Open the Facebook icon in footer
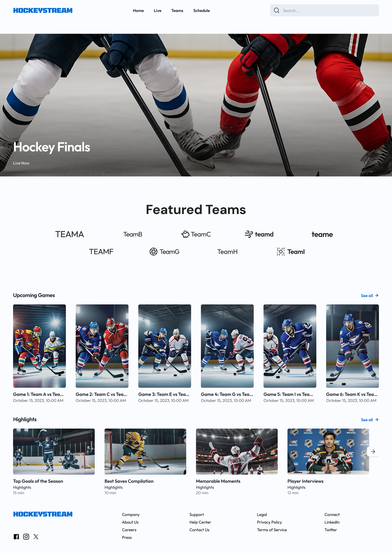The image size is (392, 553). point(16,537)
